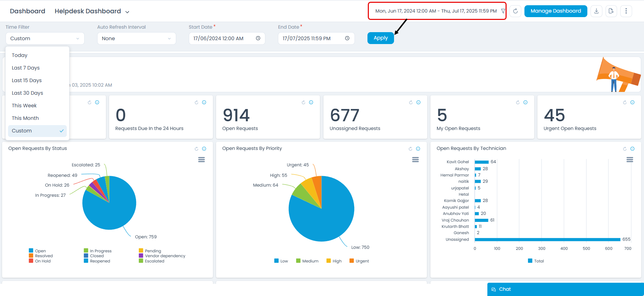Collapse the Time Filter Custom dropdown
The image size is (644, 296).
(x=45, y=38)
